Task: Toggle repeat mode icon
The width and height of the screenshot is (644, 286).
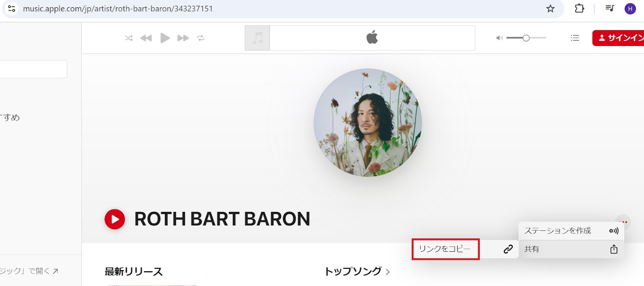Action: [x=201, y=38]
